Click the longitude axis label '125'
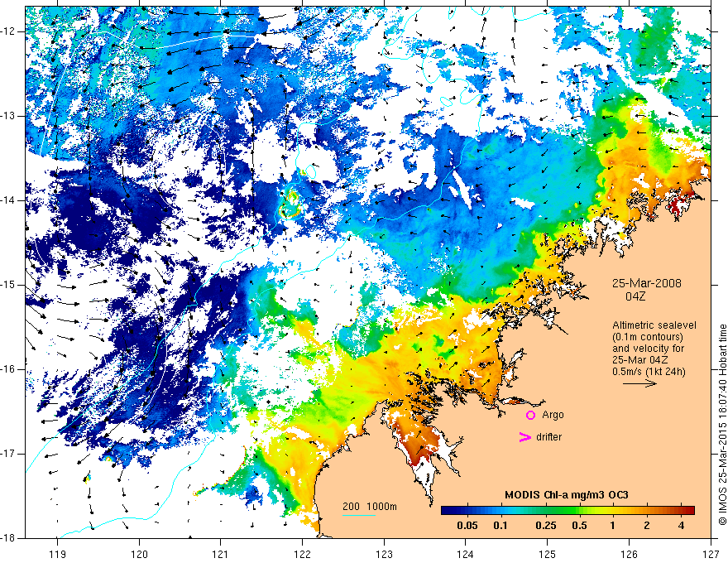 (x=548, y=554)
